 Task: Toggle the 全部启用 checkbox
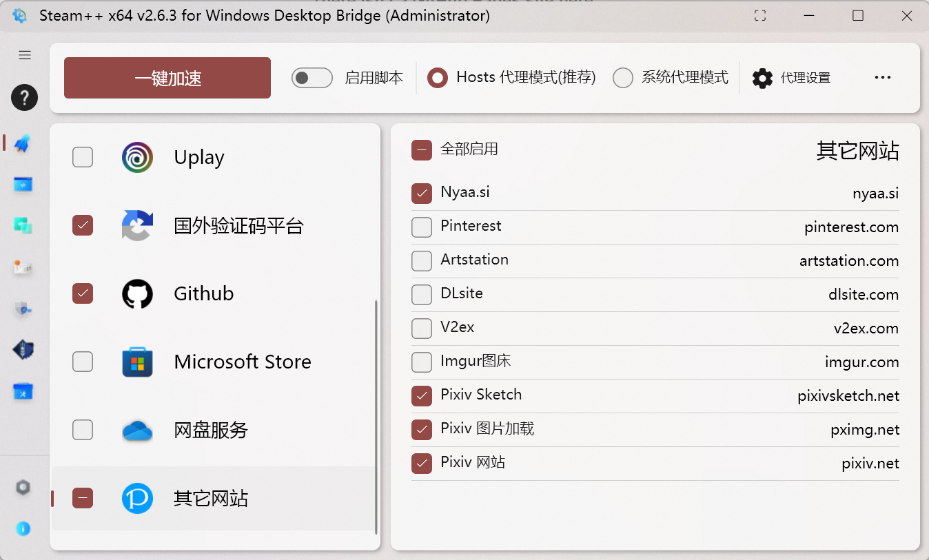(x=422, y=149)
